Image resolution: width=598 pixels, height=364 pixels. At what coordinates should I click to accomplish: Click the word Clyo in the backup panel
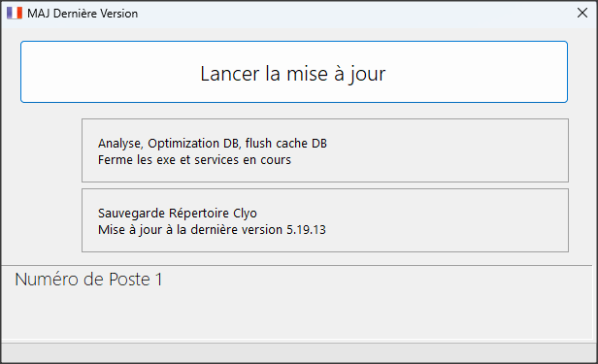[x=245, y=214]
